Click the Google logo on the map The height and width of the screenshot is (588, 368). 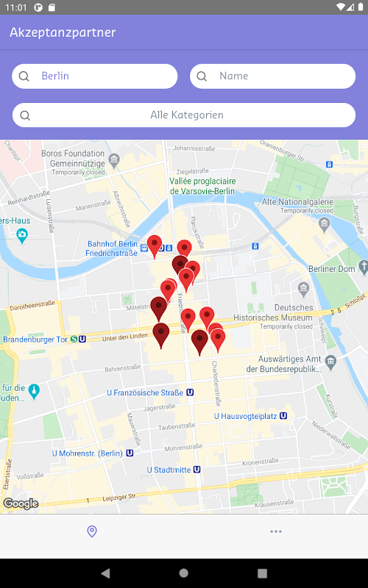[x=21, y=503]
